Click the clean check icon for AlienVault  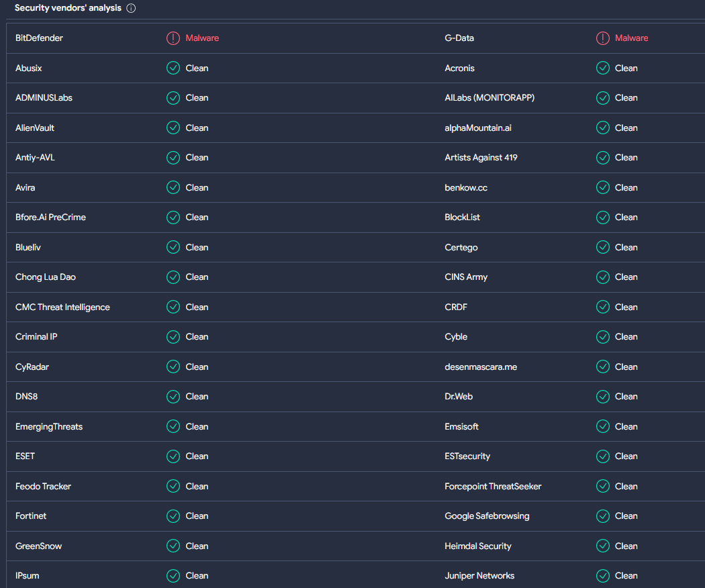173,128
